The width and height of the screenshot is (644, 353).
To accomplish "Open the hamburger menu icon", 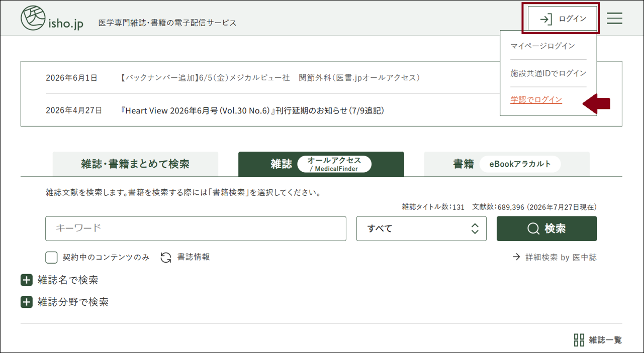I will (614, 19).
